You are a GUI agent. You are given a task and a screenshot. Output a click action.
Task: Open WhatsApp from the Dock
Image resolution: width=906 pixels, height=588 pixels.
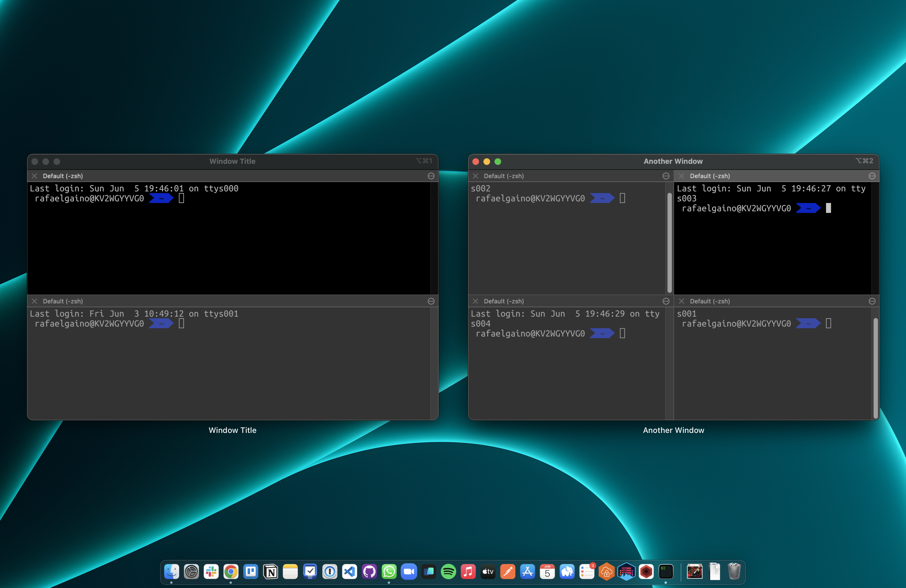point(389,571)
